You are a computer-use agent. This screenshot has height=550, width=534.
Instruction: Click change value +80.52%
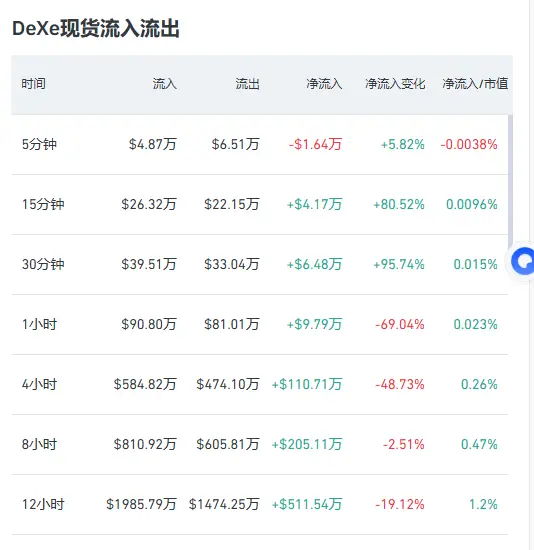click(x=399, y=204)
